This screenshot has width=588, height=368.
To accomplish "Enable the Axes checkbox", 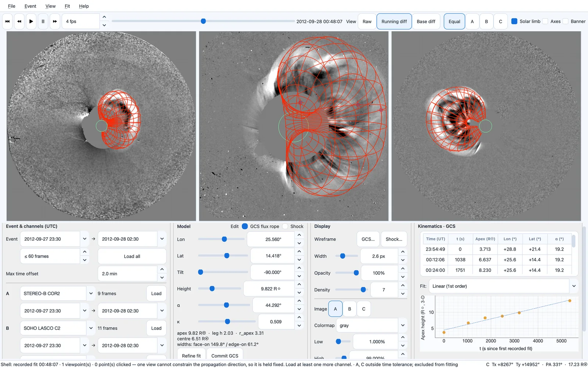I will 545,21.
